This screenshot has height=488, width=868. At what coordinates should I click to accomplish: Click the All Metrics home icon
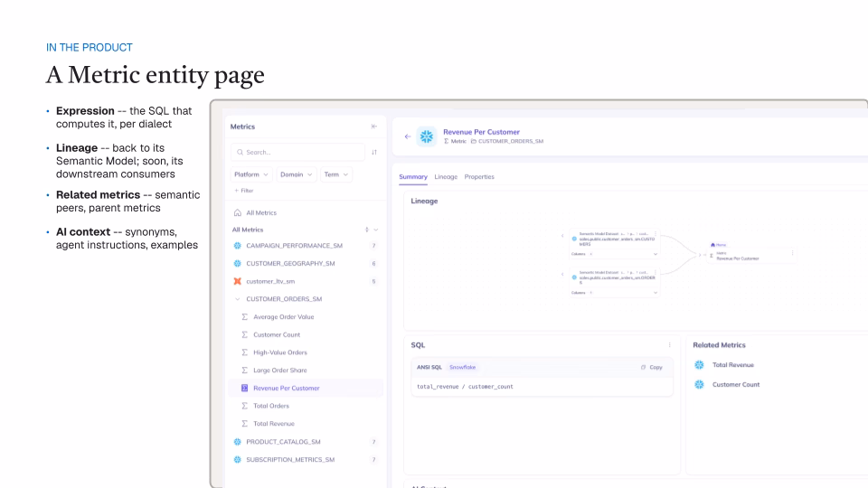coord(238,212)
